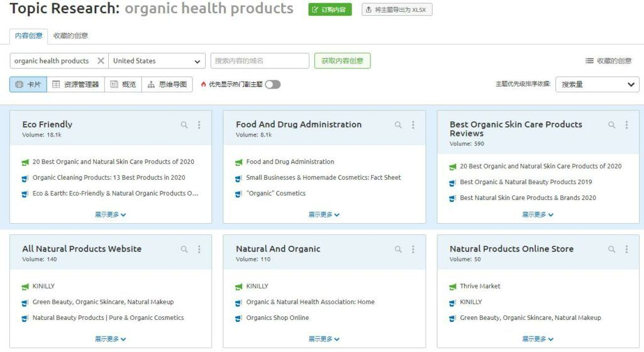This screenshot has width=644, height=352.
Task: Expand show more on All Natural Products Website card
Action: coord(111,339)
